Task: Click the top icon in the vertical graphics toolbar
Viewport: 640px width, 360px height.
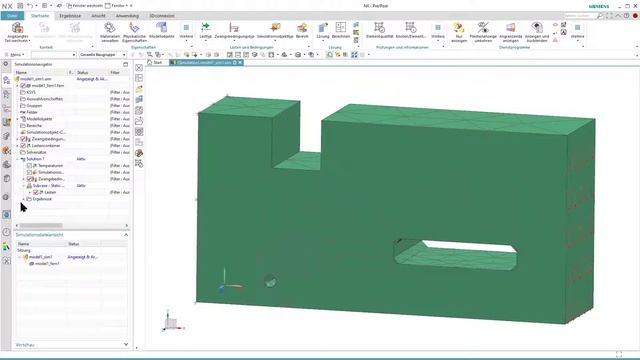Action: [139, 68]
